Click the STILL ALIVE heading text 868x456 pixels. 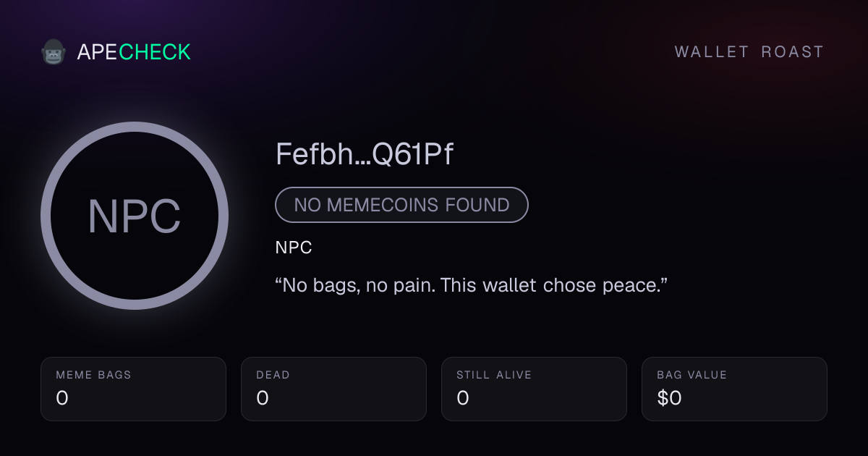point(494,375)
